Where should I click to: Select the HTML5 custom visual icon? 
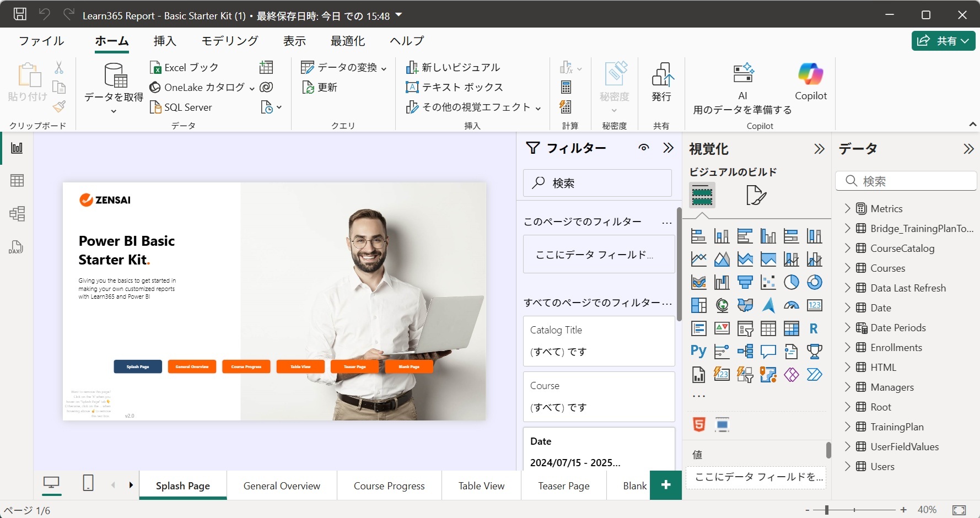coord(698,424)
